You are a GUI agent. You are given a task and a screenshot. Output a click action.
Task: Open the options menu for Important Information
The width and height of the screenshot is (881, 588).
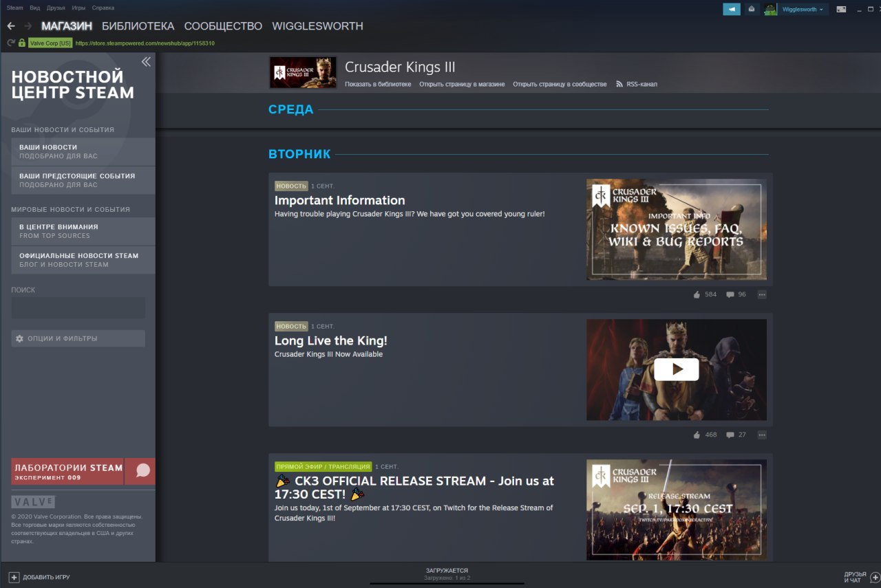(x=761, y=294)
